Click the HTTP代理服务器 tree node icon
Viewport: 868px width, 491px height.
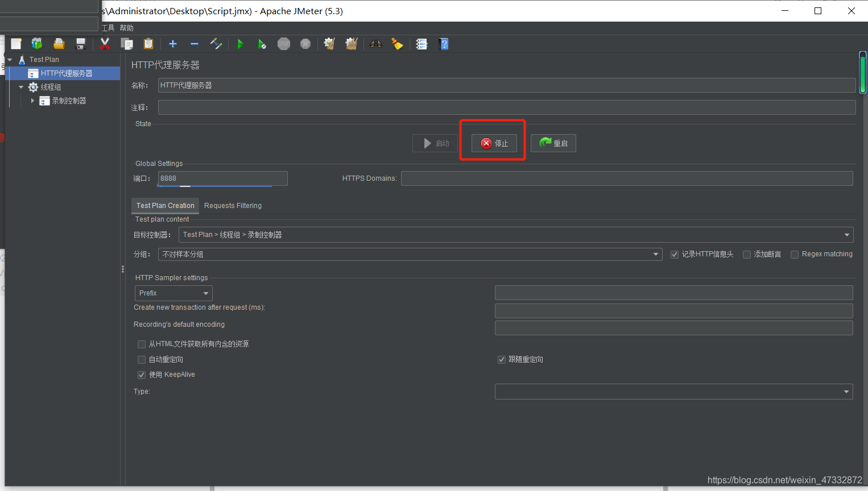pyautogui.click(x=33, y=73)
